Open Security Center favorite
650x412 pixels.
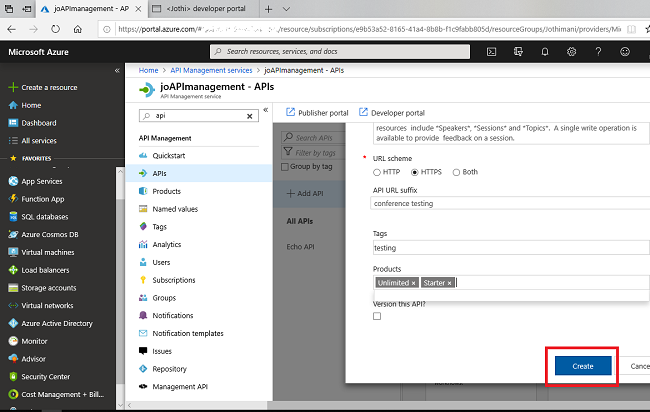click(39, 377)
